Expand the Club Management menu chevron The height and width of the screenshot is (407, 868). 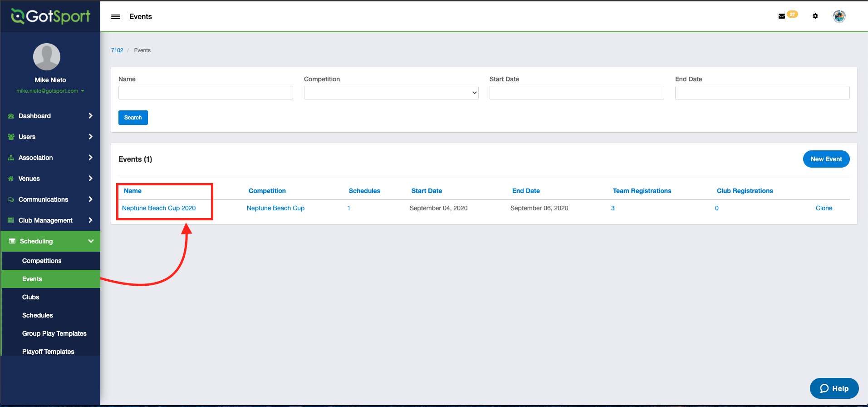(x=90, y=220)
